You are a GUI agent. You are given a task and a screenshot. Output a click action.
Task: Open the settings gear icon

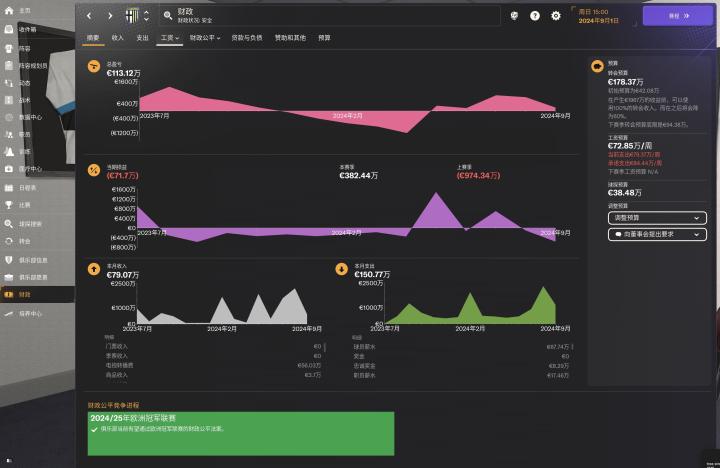point(556,16)
